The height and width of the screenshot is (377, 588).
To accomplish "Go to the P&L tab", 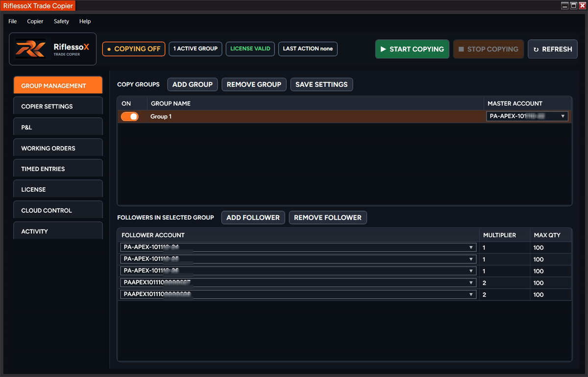I will [x=58, y=127].
